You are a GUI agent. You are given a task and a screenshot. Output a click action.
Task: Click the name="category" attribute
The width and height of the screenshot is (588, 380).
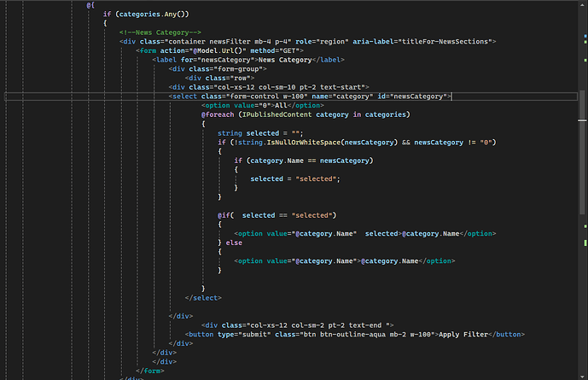(342, 96)
